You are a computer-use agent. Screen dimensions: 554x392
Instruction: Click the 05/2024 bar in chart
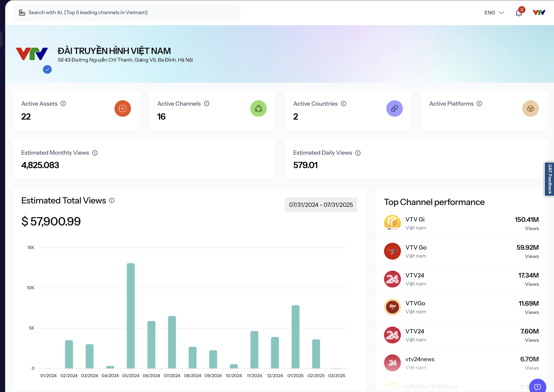click(131, 316)
